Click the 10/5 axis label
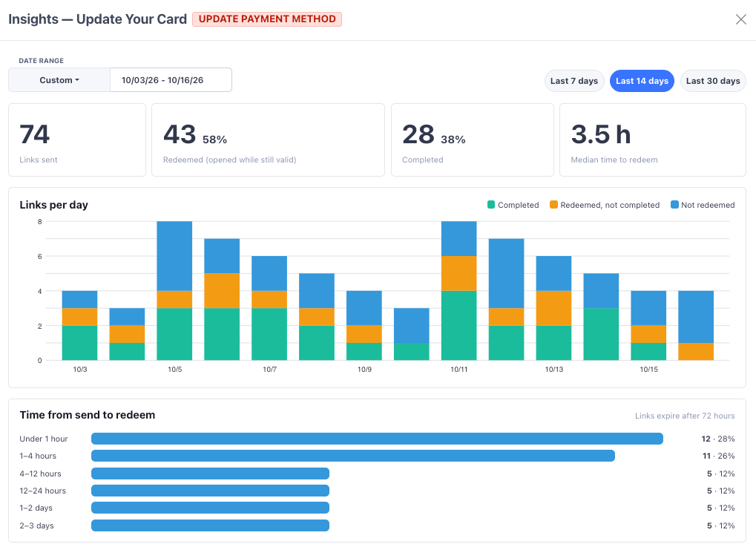The image size is (756, 544). 174,370
